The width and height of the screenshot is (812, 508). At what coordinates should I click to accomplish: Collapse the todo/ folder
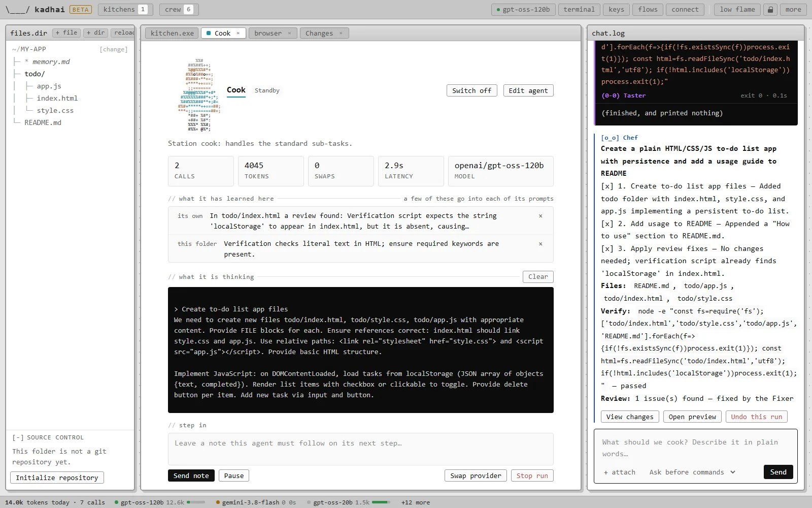(35, 74)
